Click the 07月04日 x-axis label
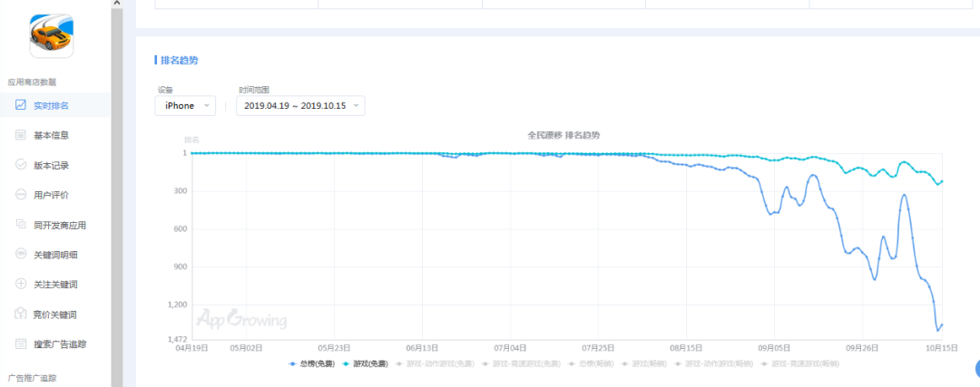This screenshot has height=387, width=980. click(x=511, y=348)
